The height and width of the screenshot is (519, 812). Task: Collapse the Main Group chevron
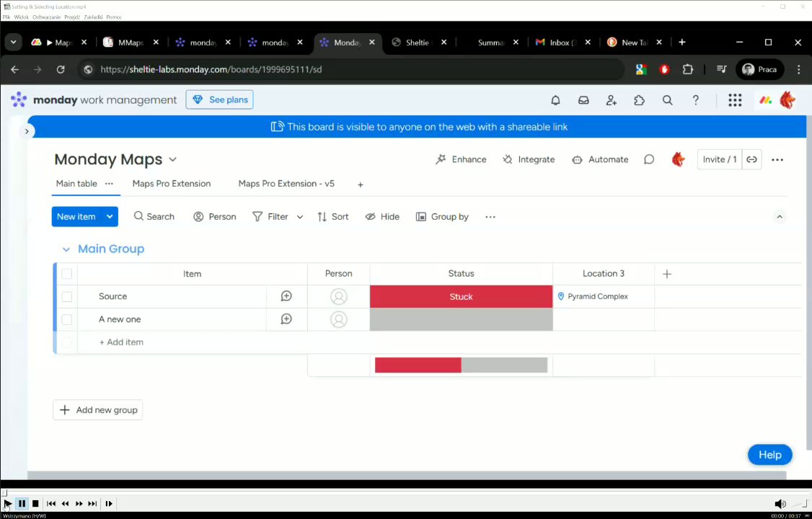[x=66, y=249]
